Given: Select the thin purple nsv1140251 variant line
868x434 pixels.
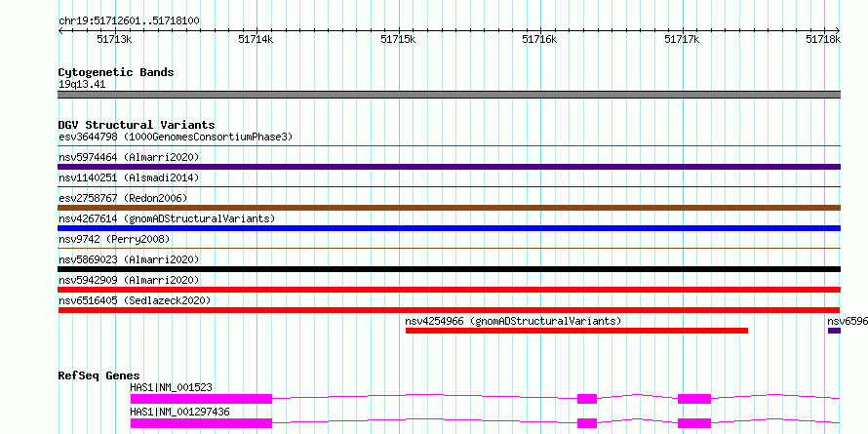Looking at the screenshot, I should 450,187.
